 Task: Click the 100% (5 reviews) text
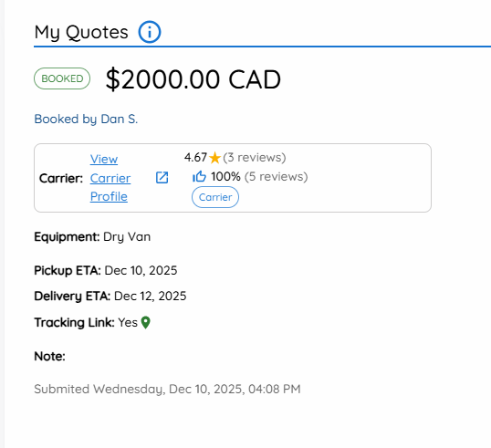click(x=259, y=177)
